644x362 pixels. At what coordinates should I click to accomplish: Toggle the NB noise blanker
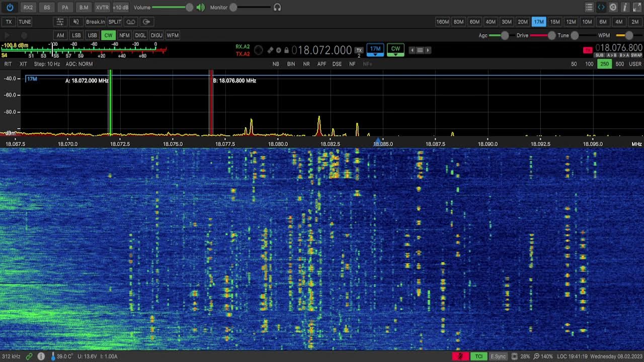pyautogui.click(x=276, y=64)
